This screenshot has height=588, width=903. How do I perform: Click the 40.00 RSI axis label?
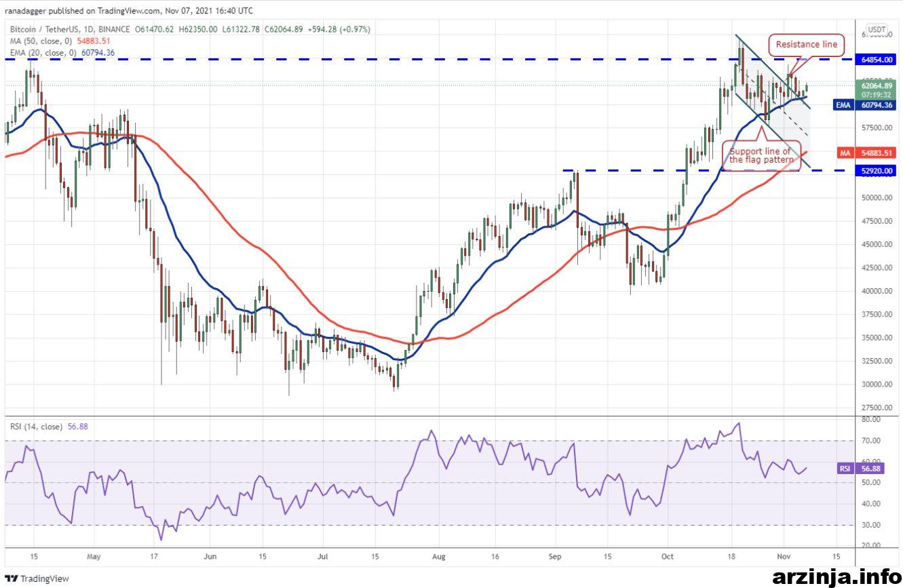click(x=870, y=504)
